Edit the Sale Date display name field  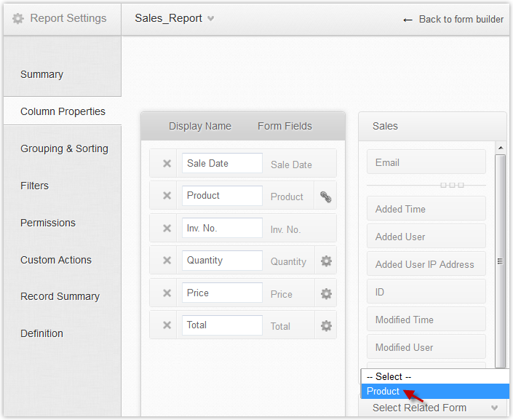click(x=222, y=164)
